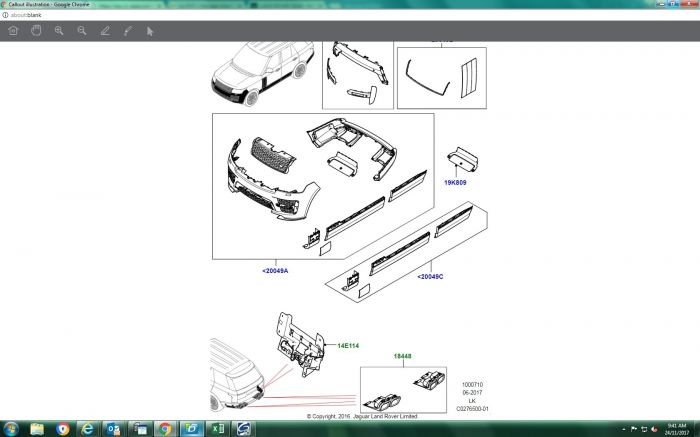The height and width of the screenshot is (437, 700).
Task: Click the front grille part drawing
Action: click(273, 154)
